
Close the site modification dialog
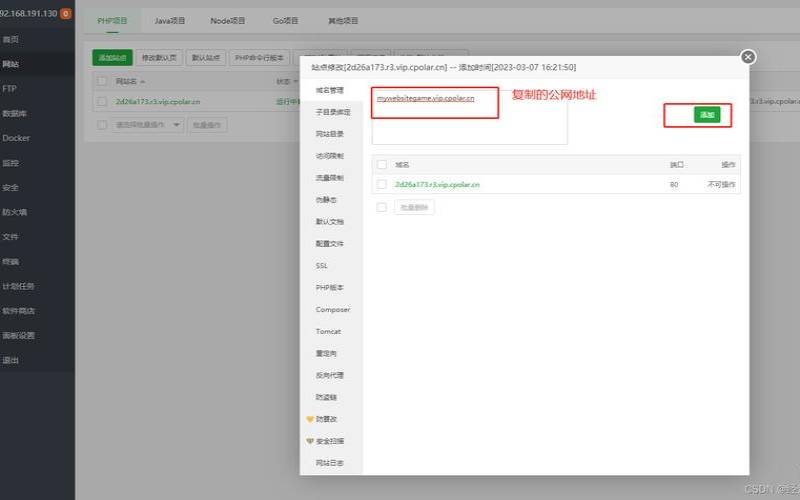747,57
